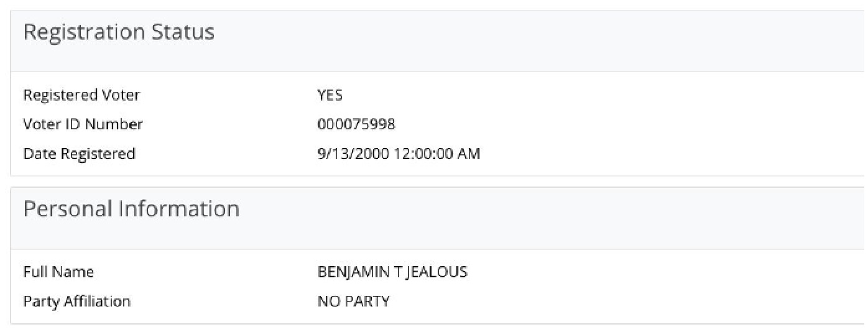Click the Registration Status heading
The image size is (868, 332).
click(x=119, y=32)
